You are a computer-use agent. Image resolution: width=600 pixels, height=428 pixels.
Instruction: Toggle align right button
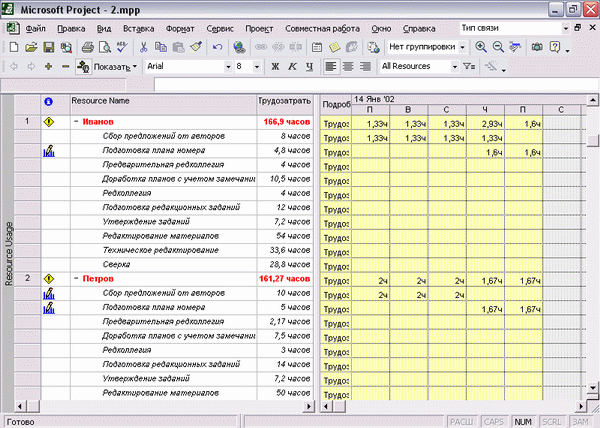pyautogui.click(x=365, y=67)
